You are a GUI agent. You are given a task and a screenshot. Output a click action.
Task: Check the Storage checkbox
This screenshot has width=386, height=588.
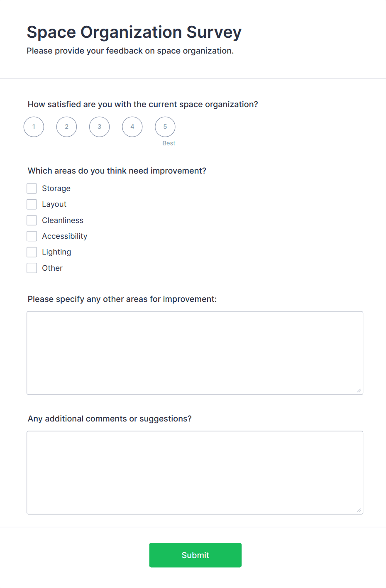(32, 189)
